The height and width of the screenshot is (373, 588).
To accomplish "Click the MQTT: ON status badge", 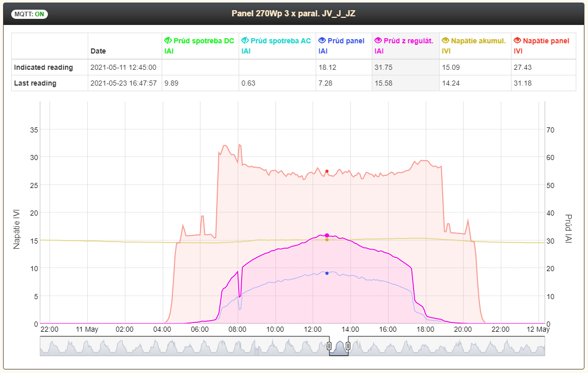I will [x=29, y=14].
